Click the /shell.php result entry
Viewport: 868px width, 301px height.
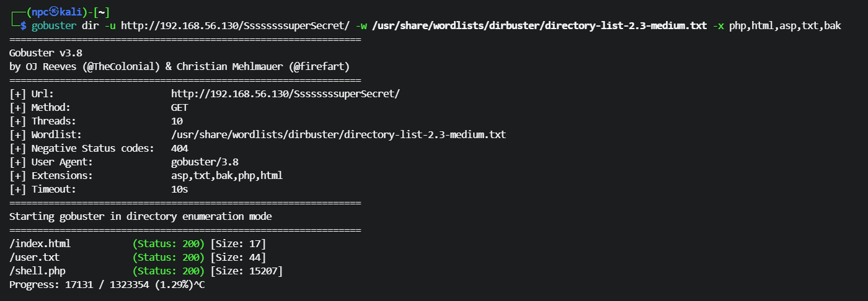click(37, 271)
